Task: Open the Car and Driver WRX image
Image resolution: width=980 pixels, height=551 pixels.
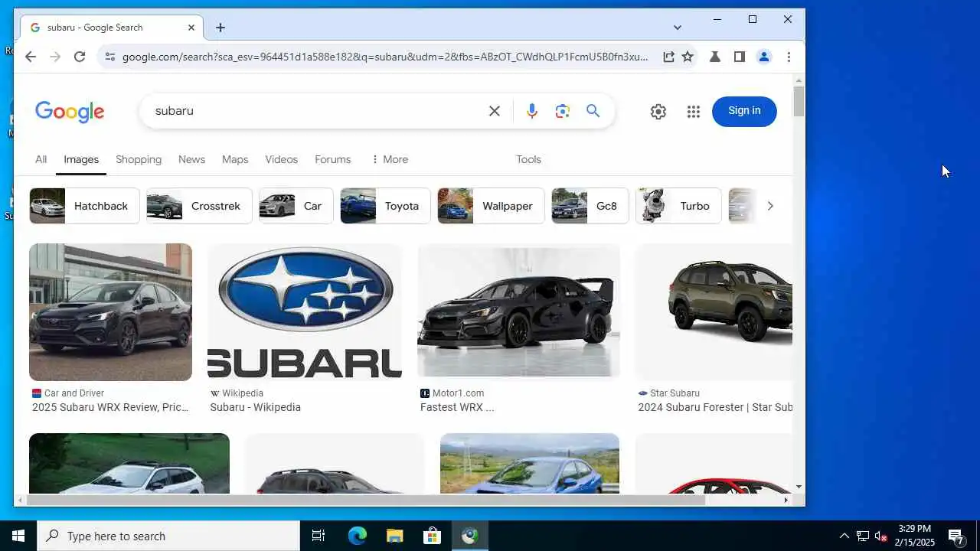Action: [110, 312]
